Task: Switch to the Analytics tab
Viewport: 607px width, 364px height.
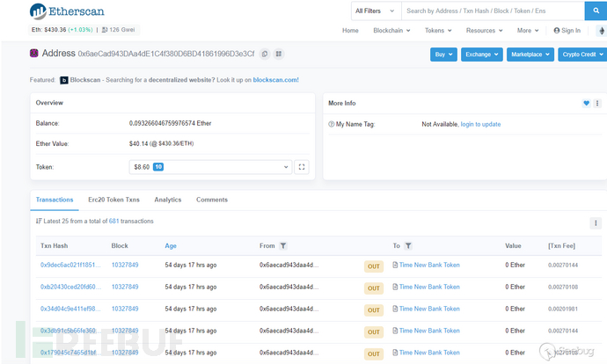Action: point(168,200)
